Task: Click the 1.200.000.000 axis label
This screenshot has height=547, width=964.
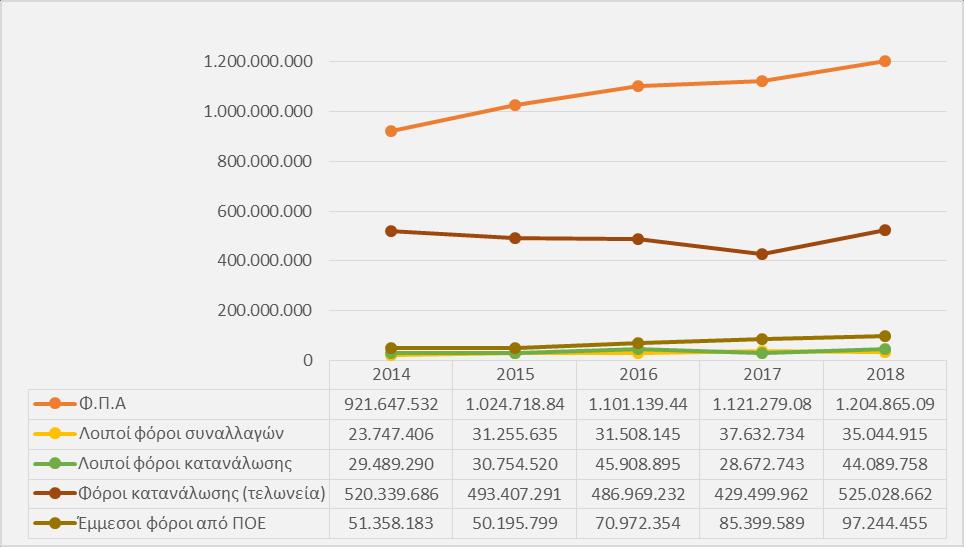Action: pos(258,61)
